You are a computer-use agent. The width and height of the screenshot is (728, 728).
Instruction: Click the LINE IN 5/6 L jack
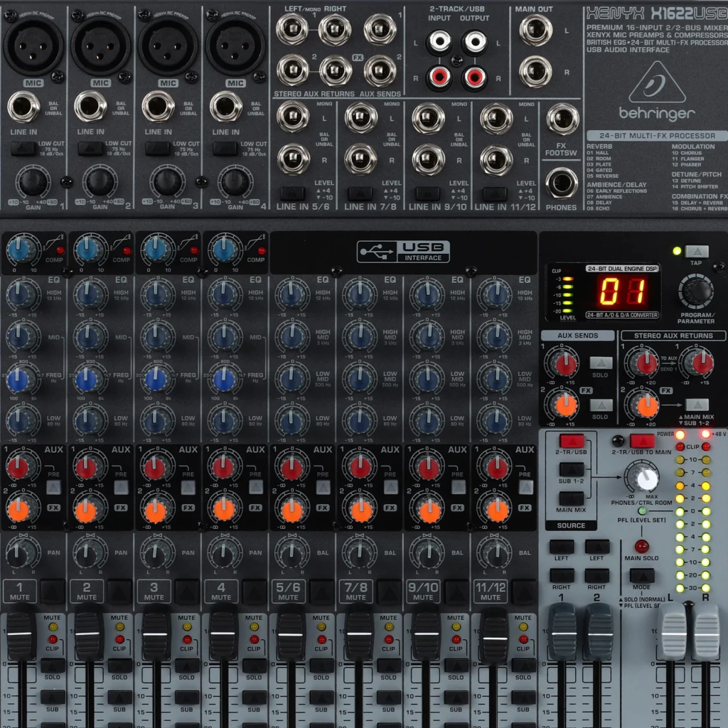[x=292, y=117]
